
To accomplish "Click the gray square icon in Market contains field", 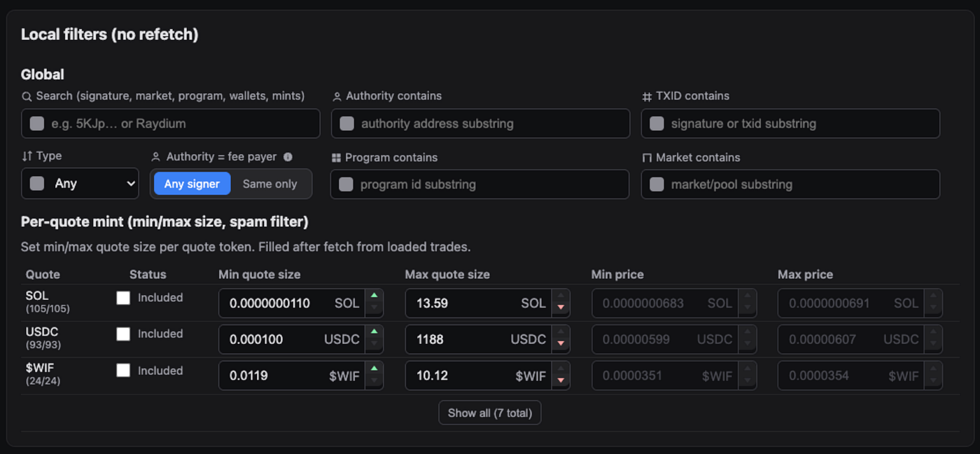I will click(x=657, y=184).
